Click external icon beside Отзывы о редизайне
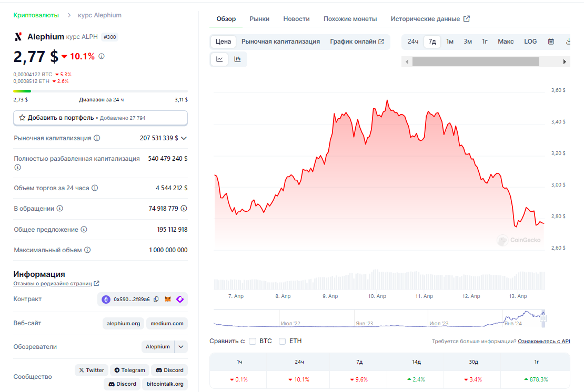Viewport: 584px width, 392px height. [x=96, y=283]
